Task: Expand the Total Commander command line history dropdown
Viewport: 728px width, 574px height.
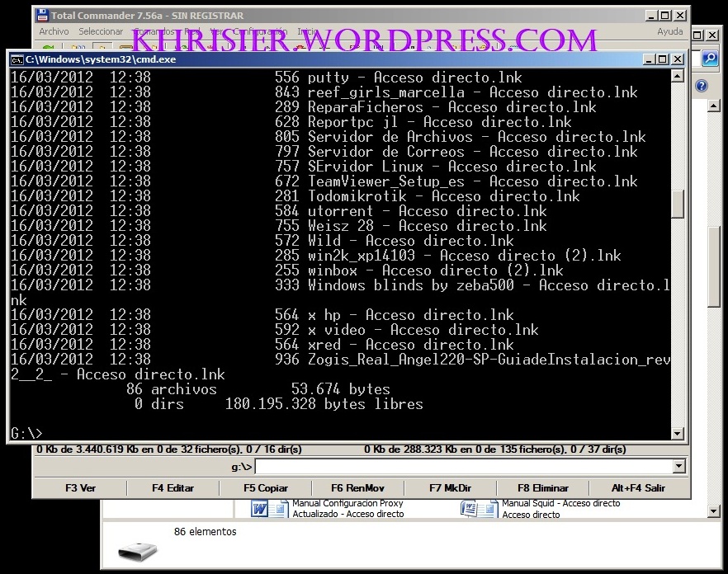Action: coord(679,466)
